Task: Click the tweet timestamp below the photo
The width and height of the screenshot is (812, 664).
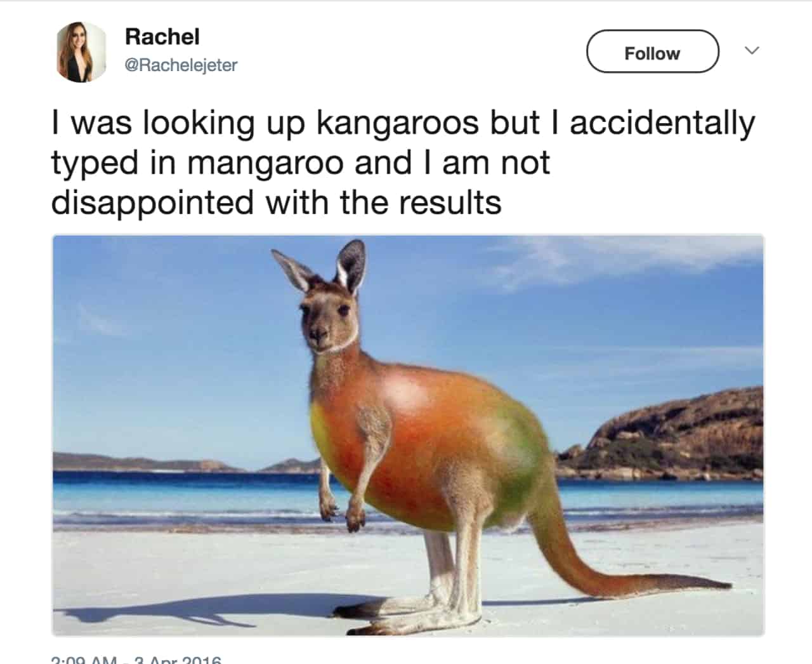Action: click(136, 659)
